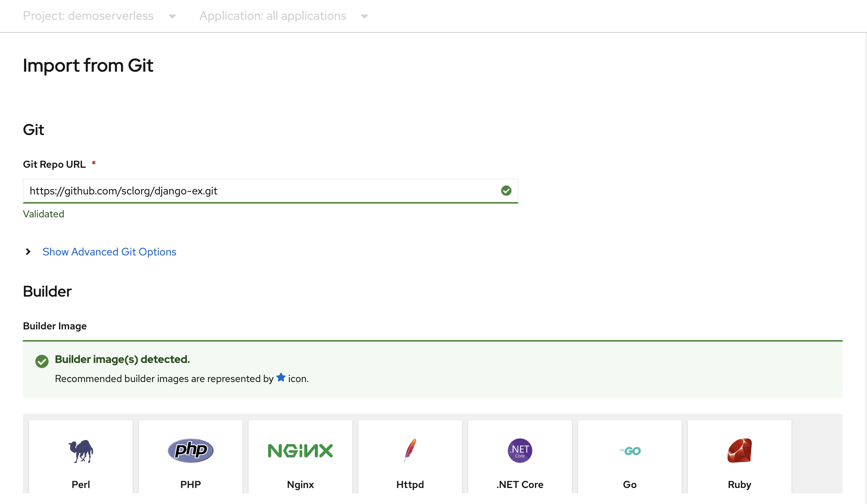The height and width of the screenshot is (504, 867).
Task: Click the Import from Git page heading
Action: click(88, 65)
